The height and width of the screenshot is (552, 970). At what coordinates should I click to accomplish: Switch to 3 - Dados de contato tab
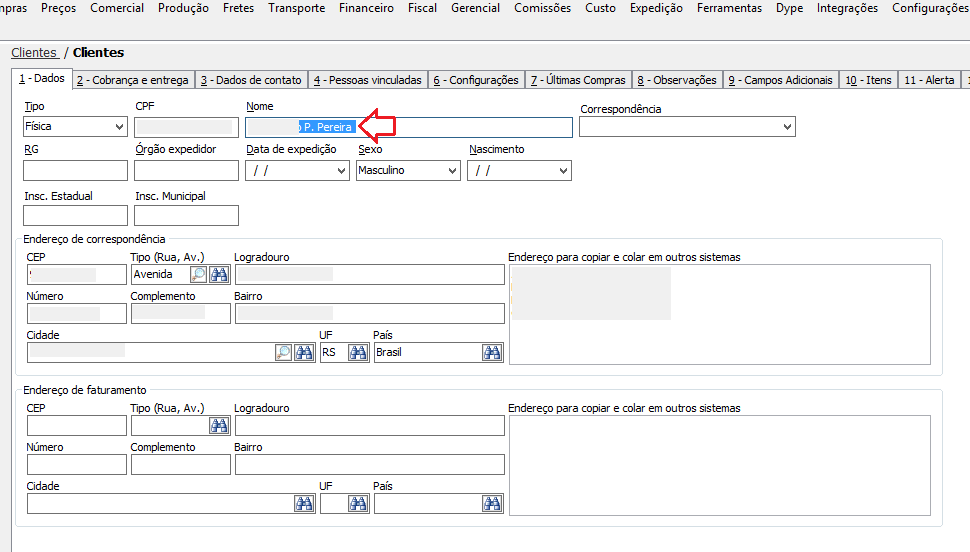[x=251, y=80]
